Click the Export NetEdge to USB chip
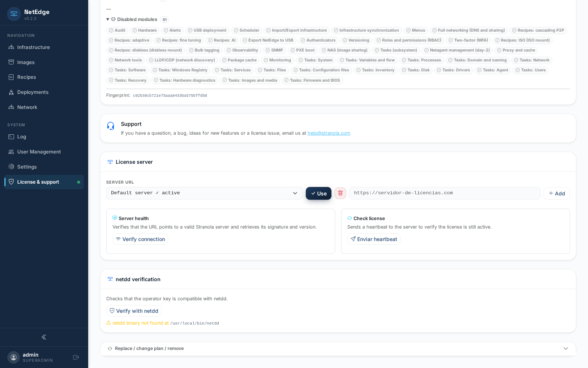This screenshot has width=588, height=368. pos(268,40)
